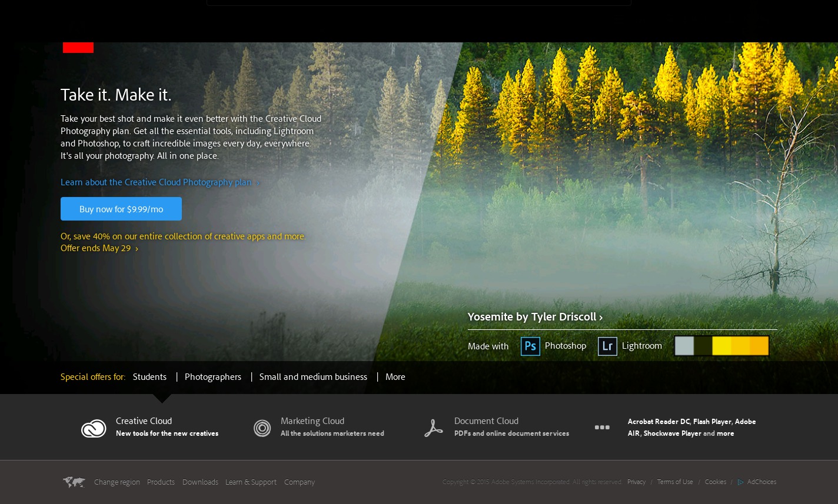Screen dimensions: 838x504
Task: Switch to Small and medium business tab
Action: (313, 377)
